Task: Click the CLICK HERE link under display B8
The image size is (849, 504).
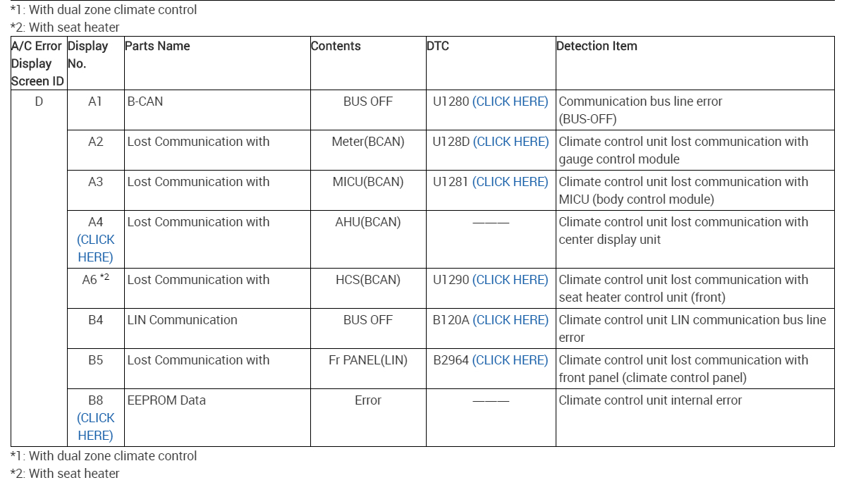Action: point(96,426)
